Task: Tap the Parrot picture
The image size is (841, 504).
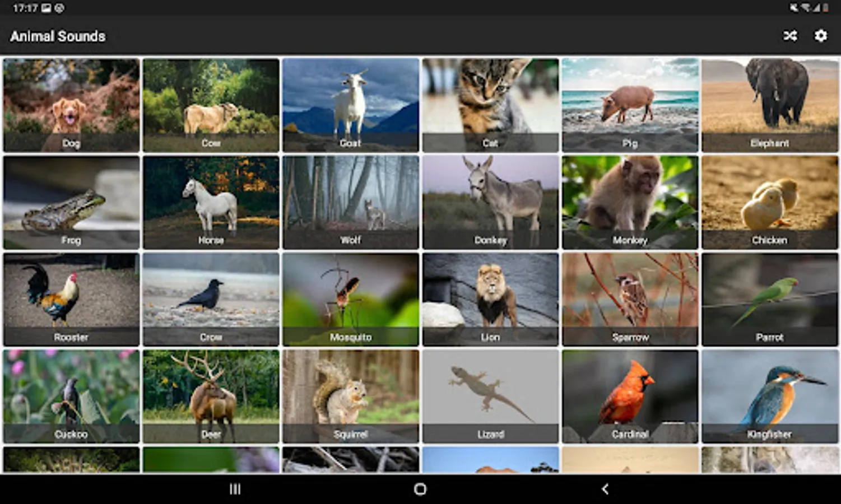Action: pos(770,299)
